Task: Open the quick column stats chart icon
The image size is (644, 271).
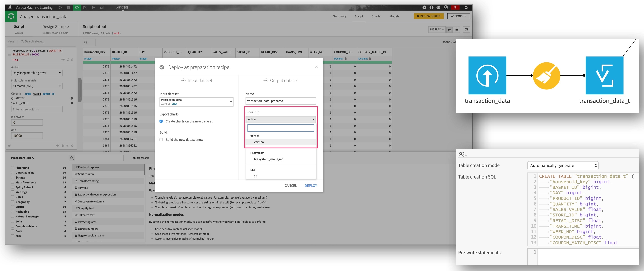Action: tap(466, 29)
